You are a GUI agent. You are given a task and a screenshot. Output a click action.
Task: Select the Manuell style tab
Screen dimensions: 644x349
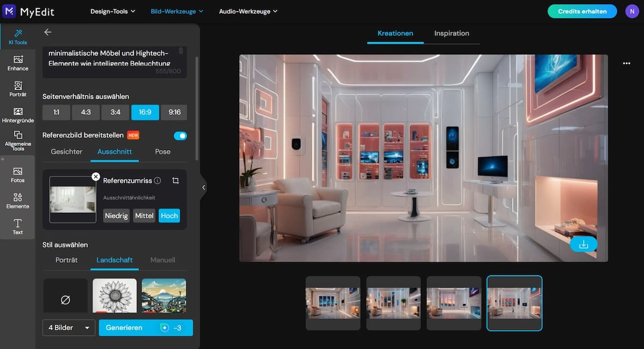point(163,260)
